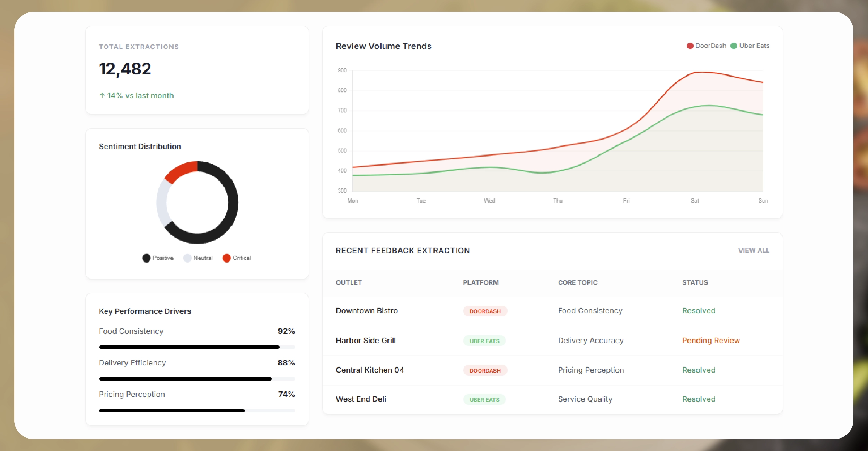Screen dimensions: 868x451
Task: Select the Positive segment legend dot
Action: tap(147, 258)
